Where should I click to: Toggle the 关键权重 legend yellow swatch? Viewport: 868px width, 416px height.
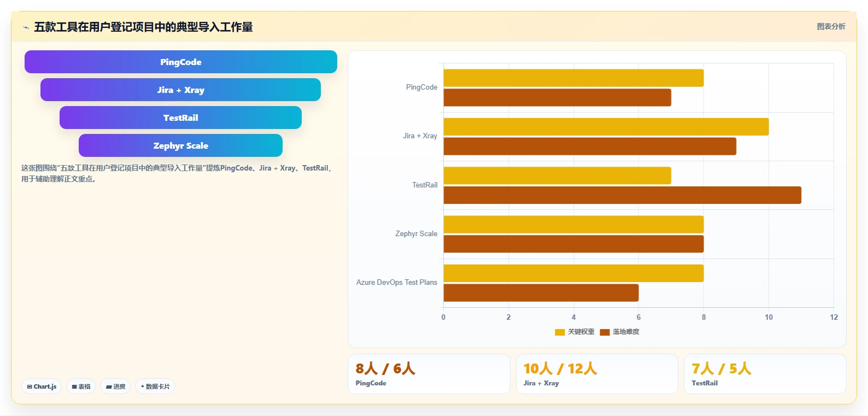click(x=560, y=332)
